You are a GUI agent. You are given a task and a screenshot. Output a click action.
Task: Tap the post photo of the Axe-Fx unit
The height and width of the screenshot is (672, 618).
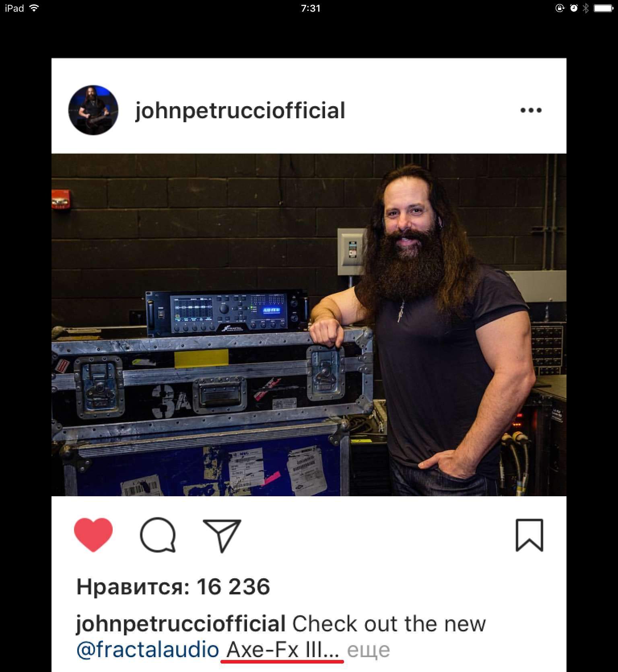309,325
